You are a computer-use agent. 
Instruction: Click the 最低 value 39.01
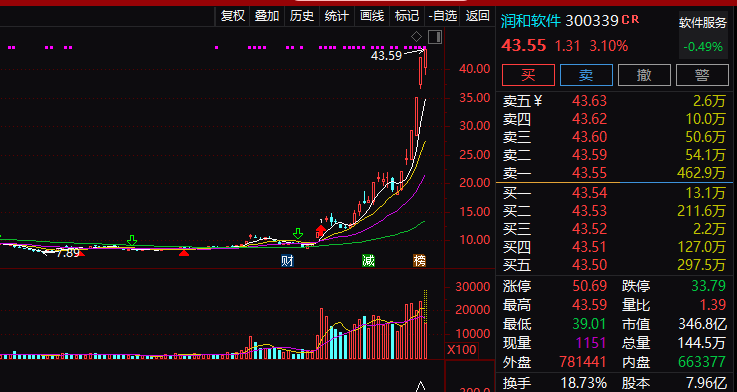tap(590, 324)
